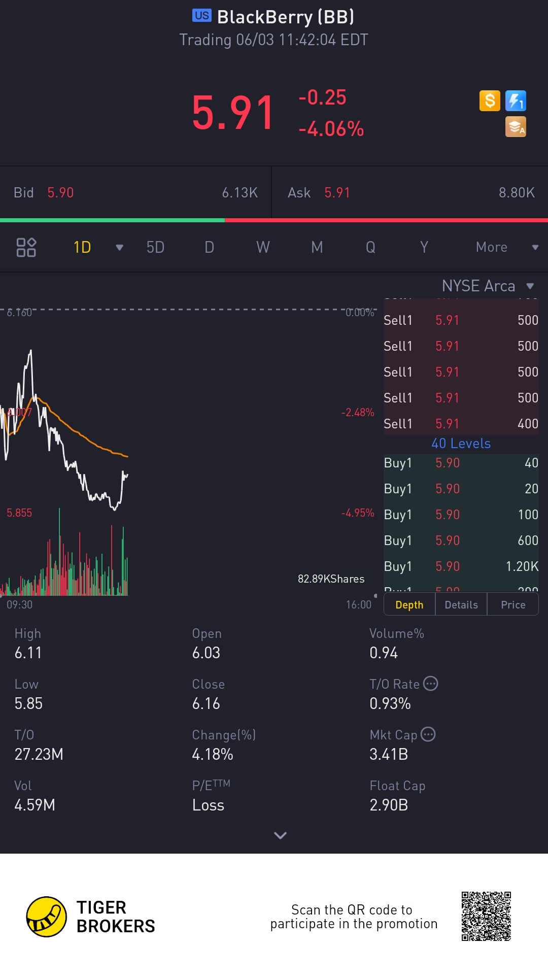Select Sell1 row with 400 shares
548x980 pixels.
(461, 424)
